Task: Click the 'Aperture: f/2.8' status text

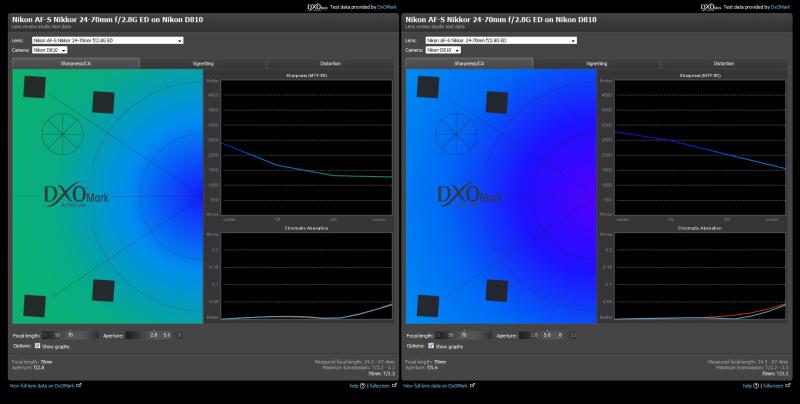Action: coord(28,367)
